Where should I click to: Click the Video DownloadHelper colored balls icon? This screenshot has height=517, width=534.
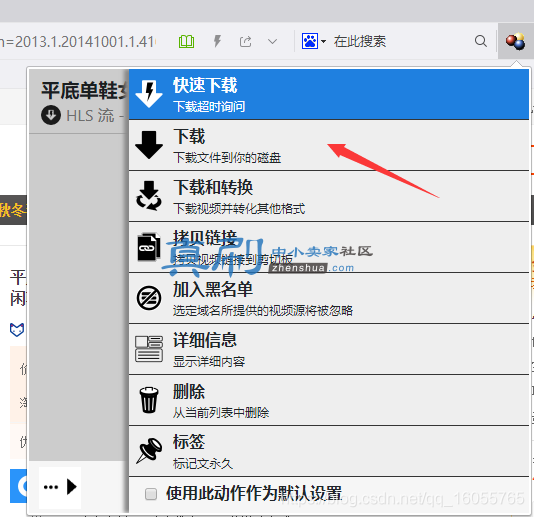[x=515, y=41]
